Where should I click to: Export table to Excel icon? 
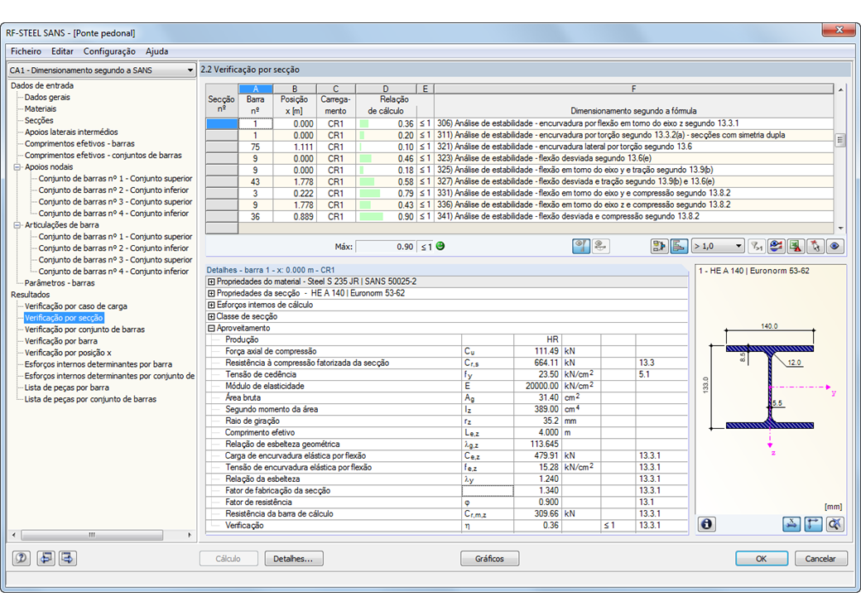tap(796, 247)
